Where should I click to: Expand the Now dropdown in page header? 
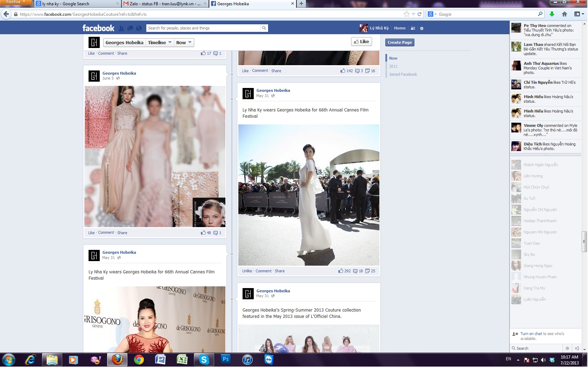[184, 42]
